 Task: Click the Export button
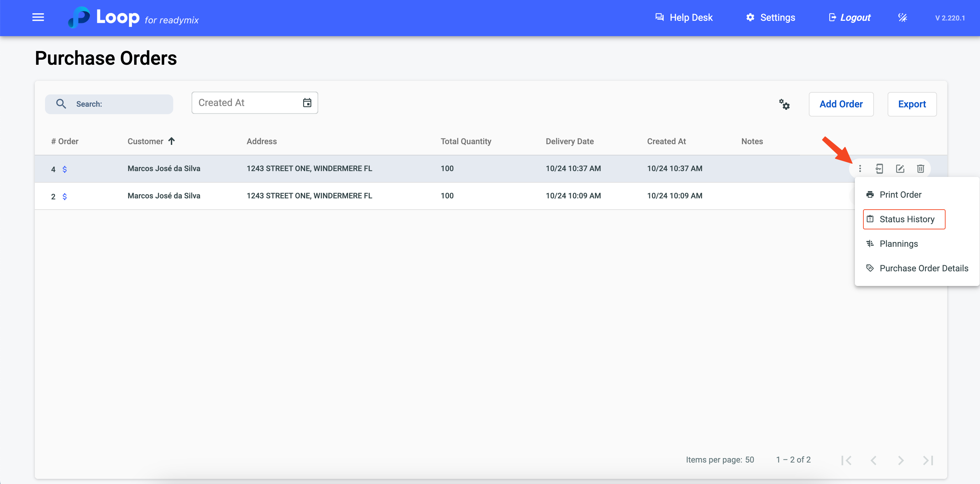click(911, 104)
